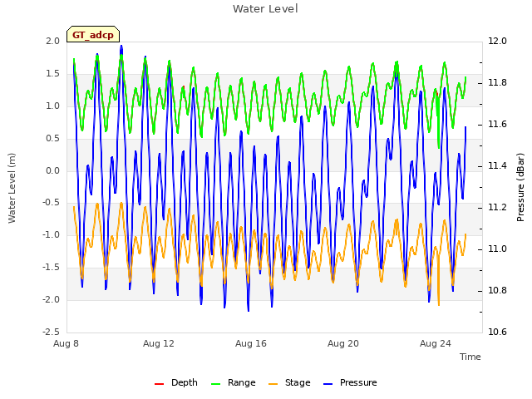532x399 pixels.
Task: Click the 11.8 pressure axis tick label
Action: click(497, 83)
